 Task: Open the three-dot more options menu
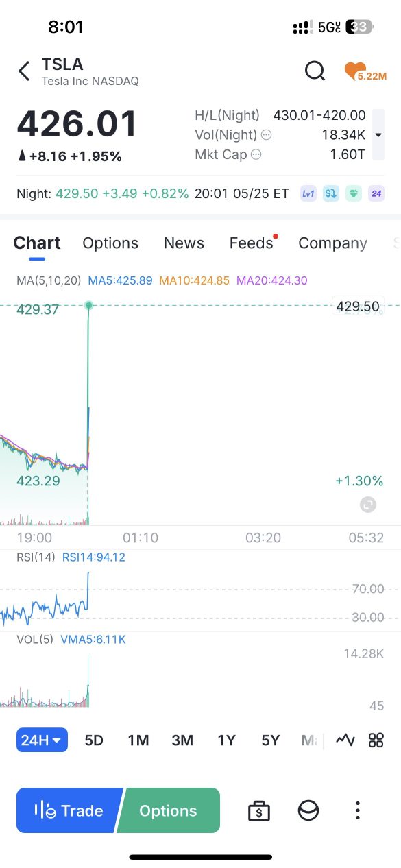(357, 810)
